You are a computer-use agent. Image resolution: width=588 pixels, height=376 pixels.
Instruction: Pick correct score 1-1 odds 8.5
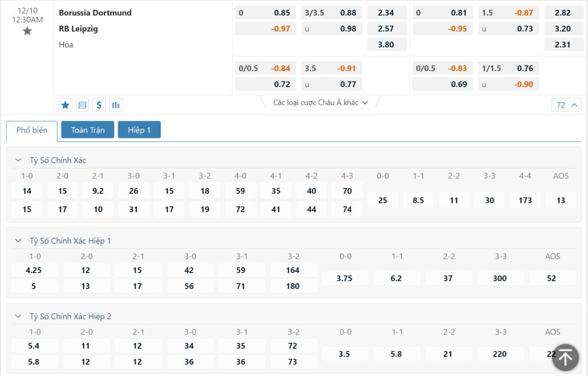tap(418, 200)
